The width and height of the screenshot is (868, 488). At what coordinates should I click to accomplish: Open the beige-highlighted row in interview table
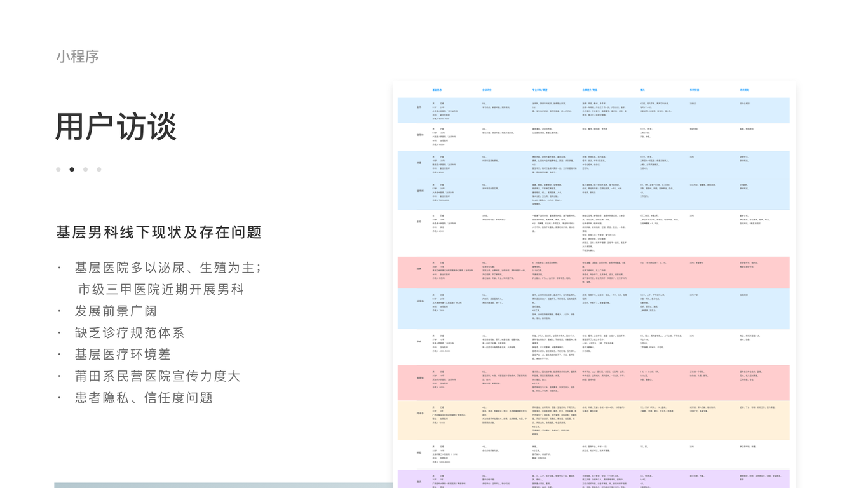click(x=593, y=420)
